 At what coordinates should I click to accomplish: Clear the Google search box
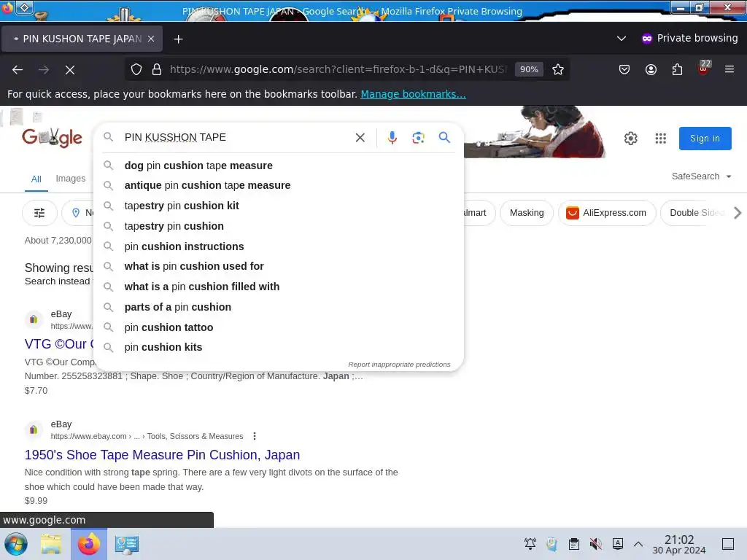click(360, 138)
